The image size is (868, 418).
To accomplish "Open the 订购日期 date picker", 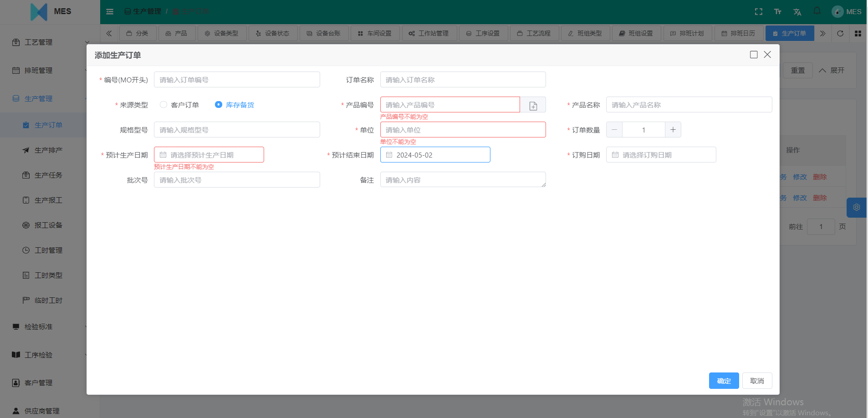I will point(661,154).
